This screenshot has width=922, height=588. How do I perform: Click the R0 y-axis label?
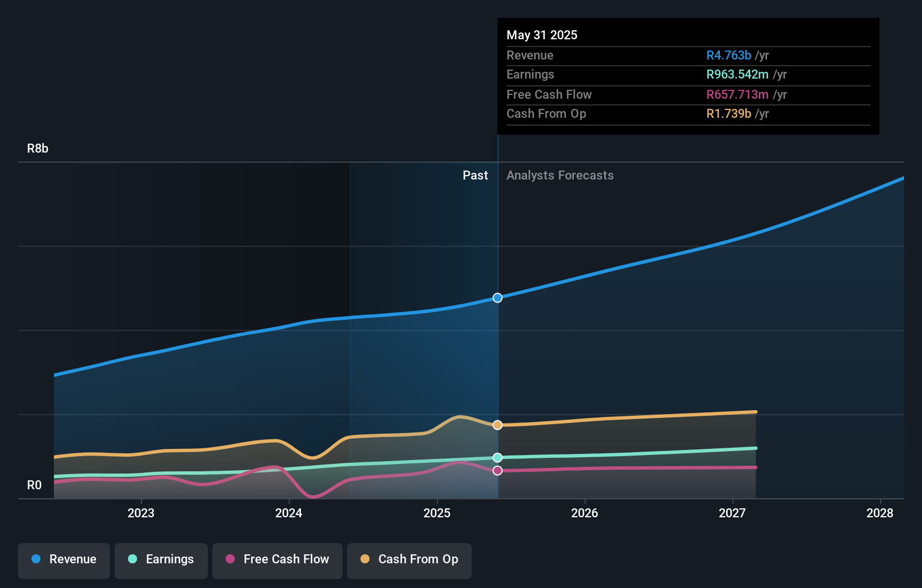tap(34, 485)
